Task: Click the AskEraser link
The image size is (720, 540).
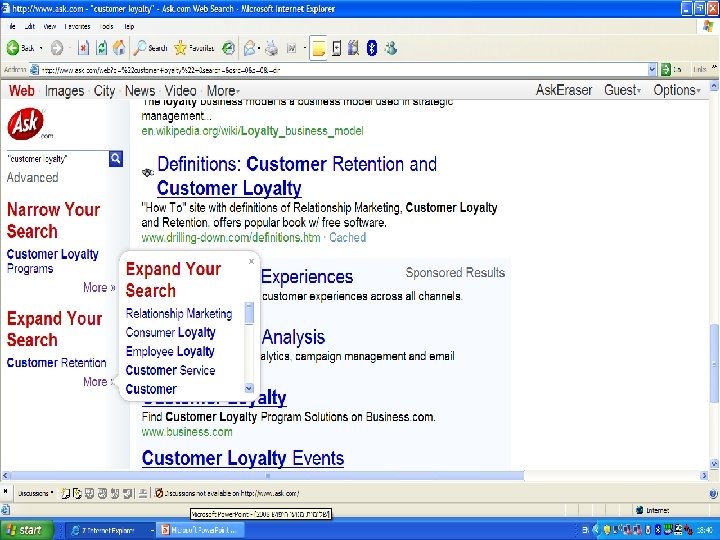Action: (564, 90)
